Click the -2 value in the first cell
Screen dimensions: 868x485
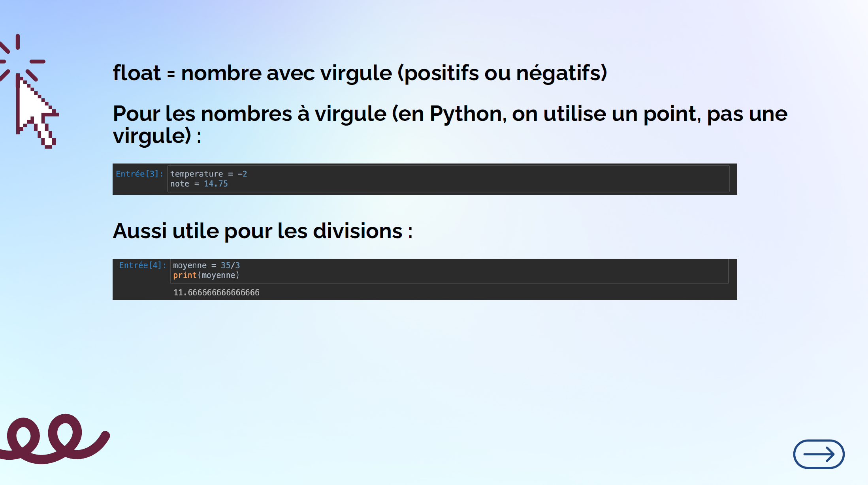pyautogui.click(x=242, y=174)
